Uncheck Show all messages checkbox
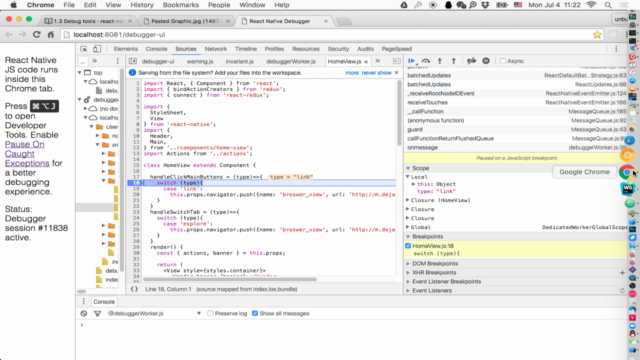 [x=255, y=313]
